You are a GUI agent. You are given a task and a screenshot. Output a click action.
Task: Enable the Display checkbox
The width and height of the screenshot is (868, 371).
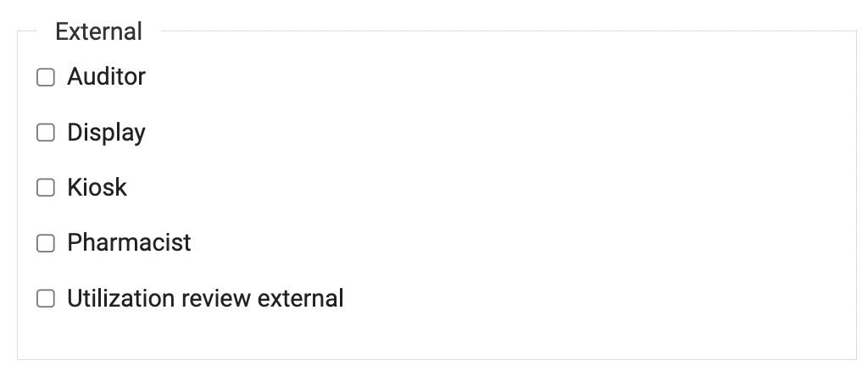click(45, 133)
